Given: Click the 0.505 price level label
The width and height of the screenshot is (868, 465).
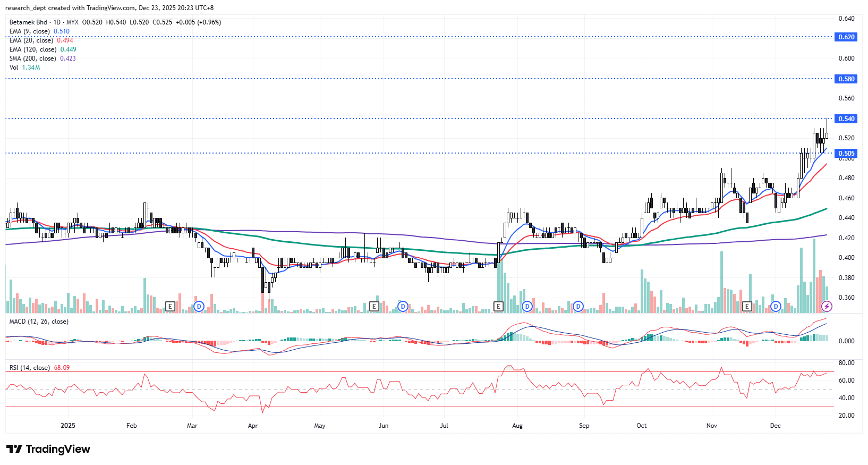Looking at the screenshot, I should pos(846,154).
